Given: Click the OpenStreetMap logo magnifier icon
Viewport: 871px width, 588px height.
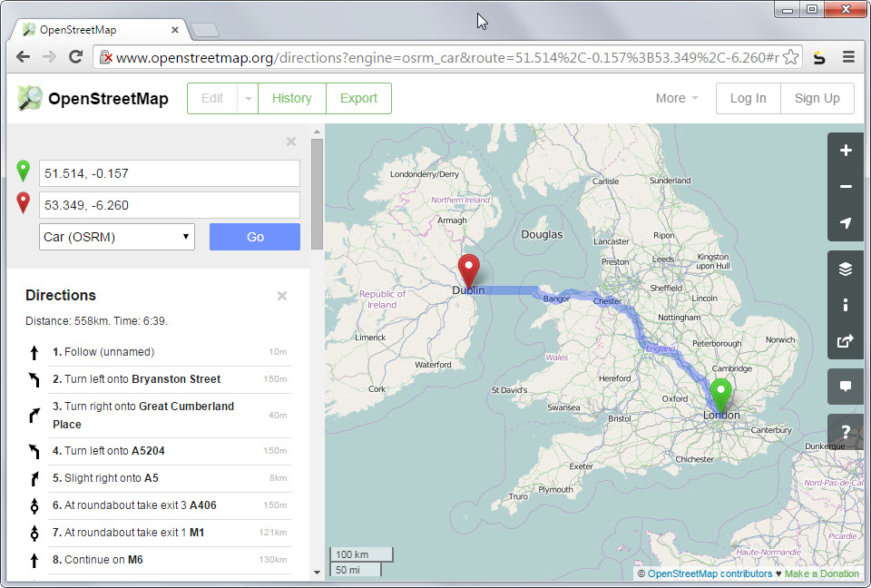Looking at the screenshot, I should click(x=30, y=98).
